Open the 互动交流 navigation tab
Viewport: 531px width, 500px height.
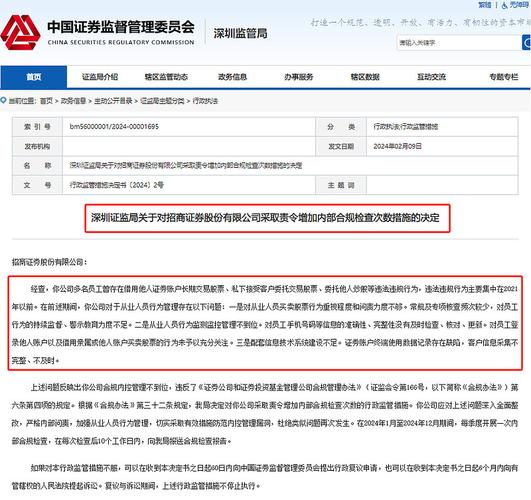(431, 77)
